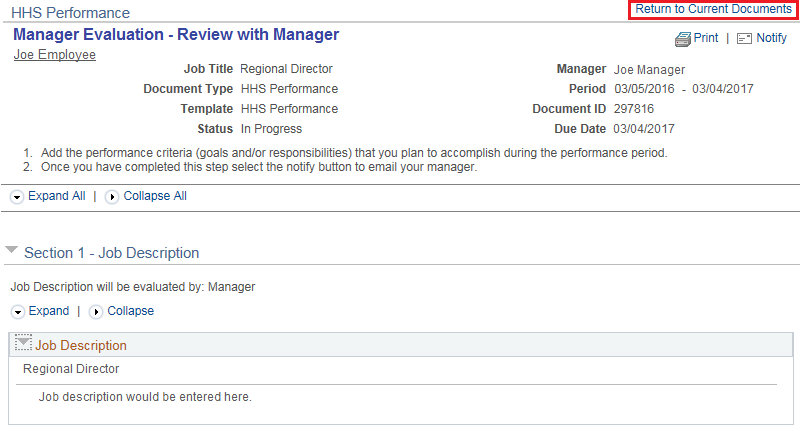Screen dimensions: 800x431
Task: Click the envelope icon beside Notify
Action: coord(744,39)
